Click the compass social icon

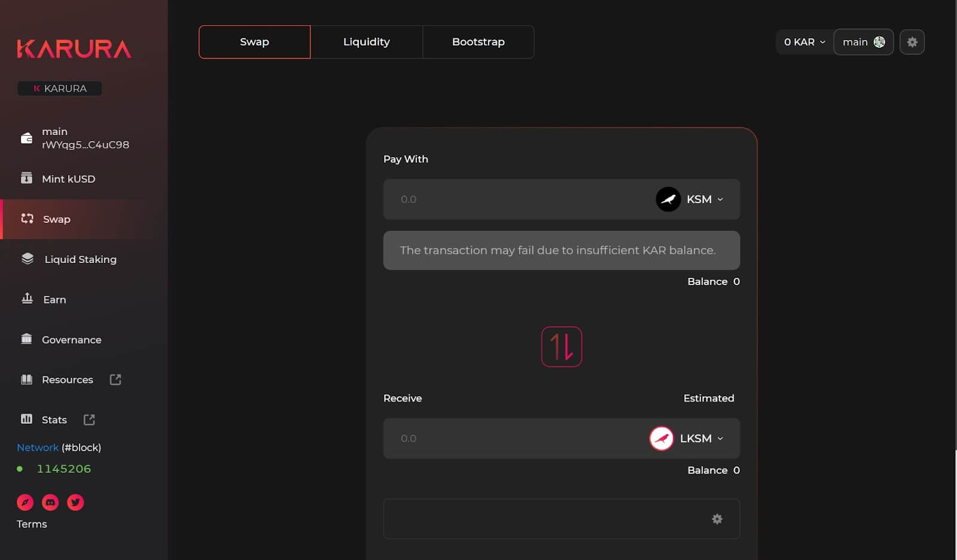[25, 502]
